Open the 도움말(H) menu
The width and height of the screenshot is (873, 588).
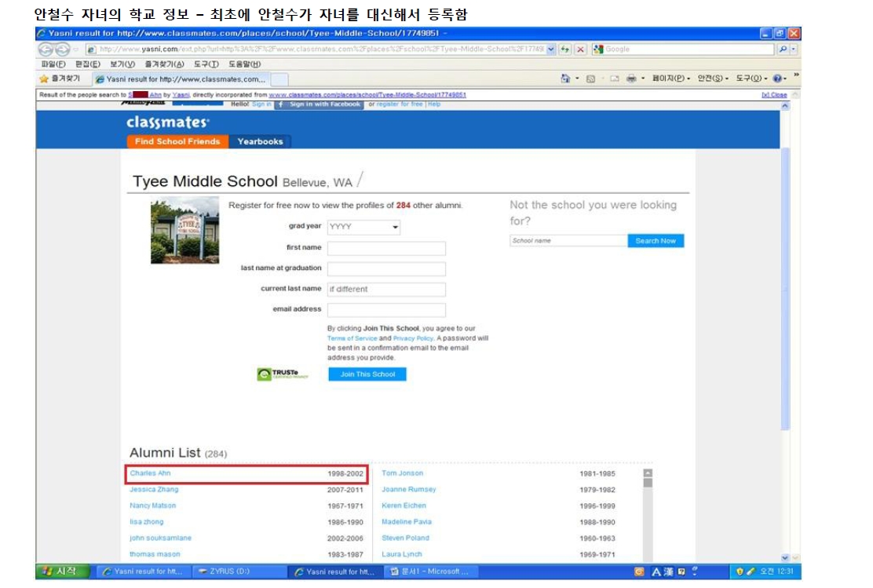(x=244, y=64)
